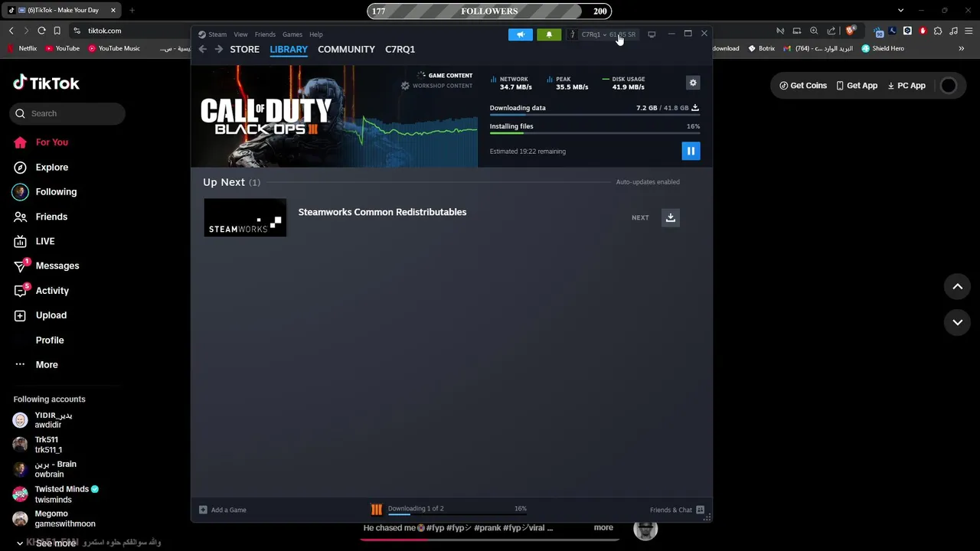
Task: Pause the Black Ops III download
Action: 691,151
